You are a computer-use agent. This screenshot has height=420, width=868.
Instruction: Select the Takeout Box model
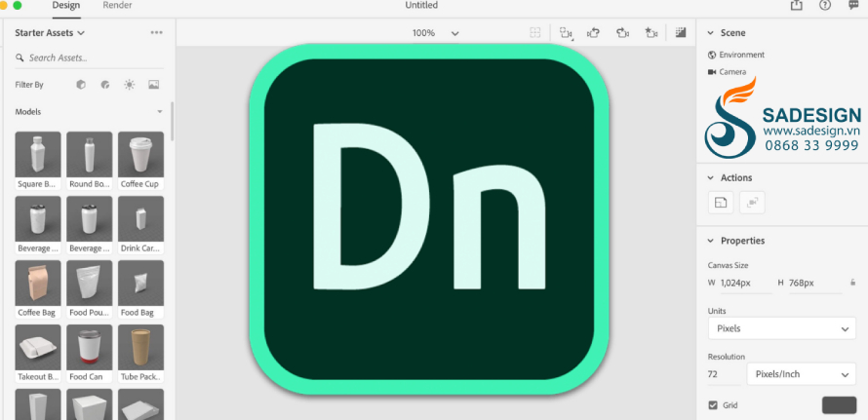tap(38, 353)
